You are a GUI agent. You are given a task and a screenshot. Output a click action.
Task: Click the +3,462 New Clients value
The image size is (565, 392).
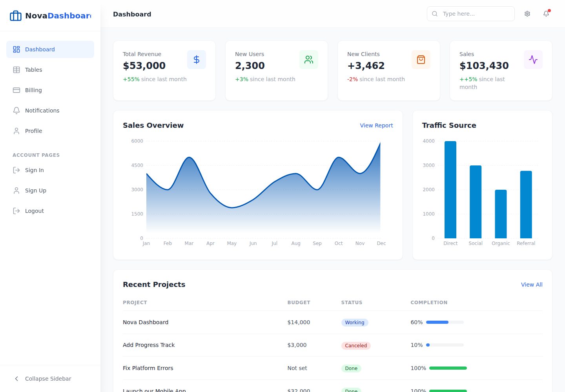tap(366, 65)
